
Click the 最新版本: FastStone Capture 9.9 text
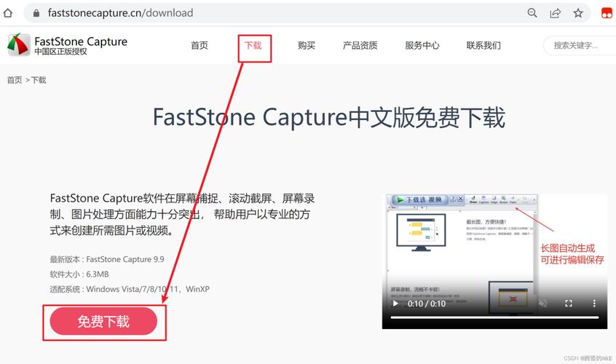107,259
